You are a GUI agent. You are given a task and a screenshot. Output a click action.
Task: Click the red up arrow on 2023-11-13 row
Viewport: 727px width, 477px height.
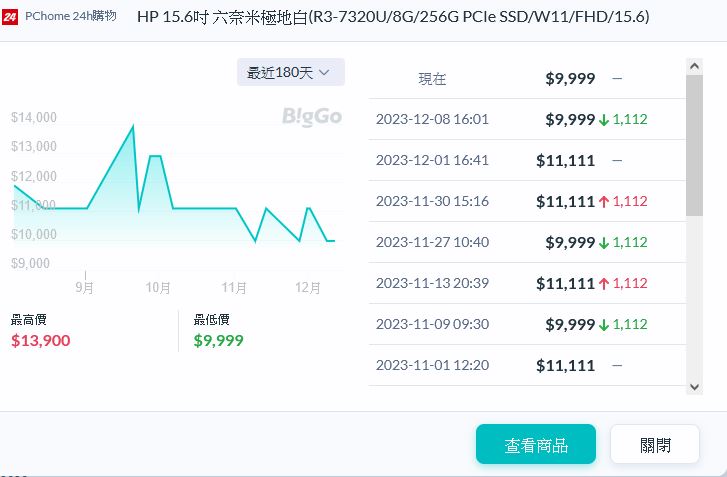tap(604, 284)
